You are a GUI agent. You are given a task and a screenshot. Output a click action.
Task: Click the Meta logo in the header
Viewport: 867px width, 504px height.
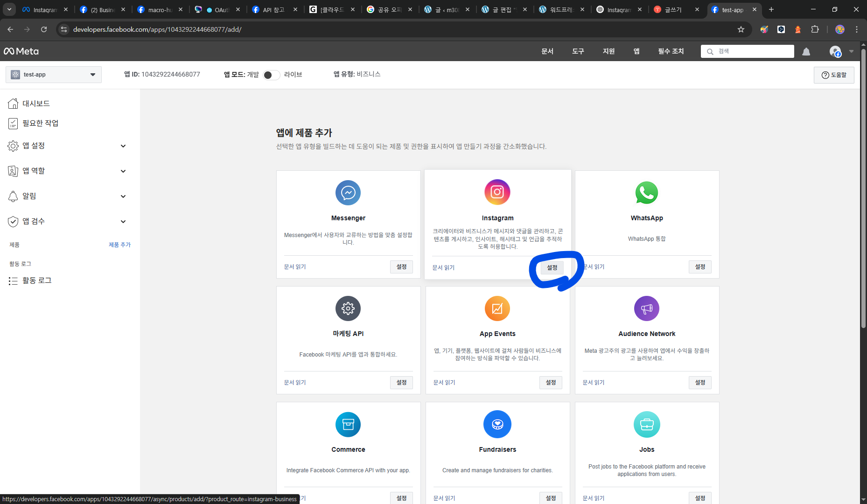(x=21, y=51)
